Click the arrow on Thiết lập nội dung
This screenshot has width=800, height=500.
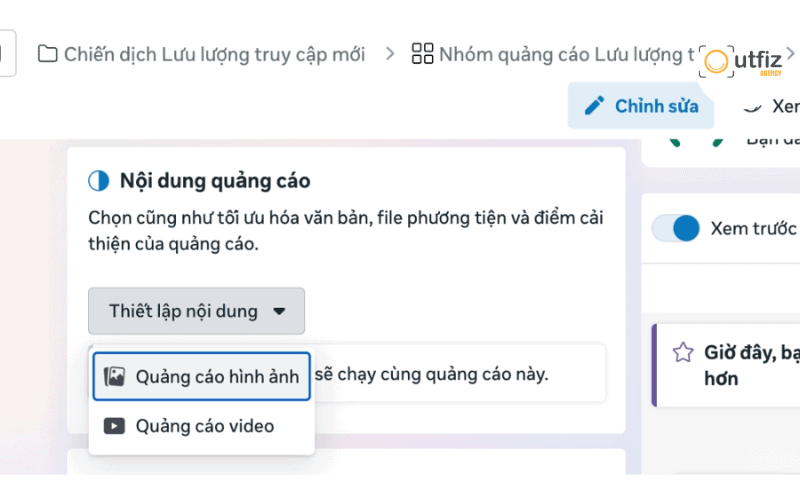pos(279,311)
